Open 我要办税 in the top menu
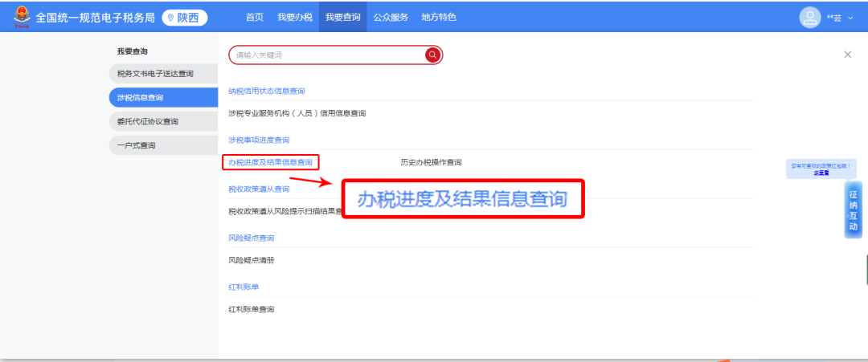This screenshot has height=362, width=868. (x=295, y=17)
